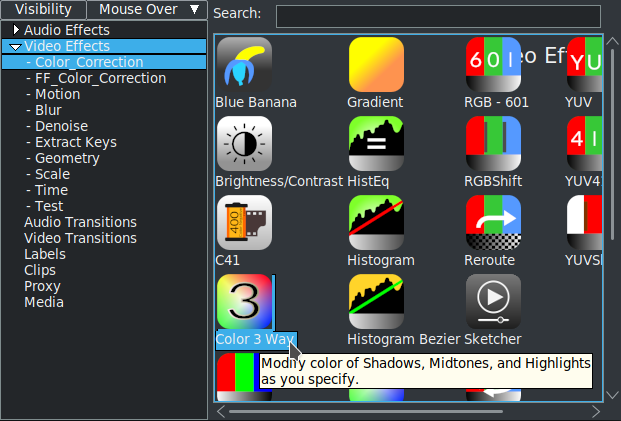Open the Mouse Over dropdown
The image size is (621, 421).
(x=148, y=10)
